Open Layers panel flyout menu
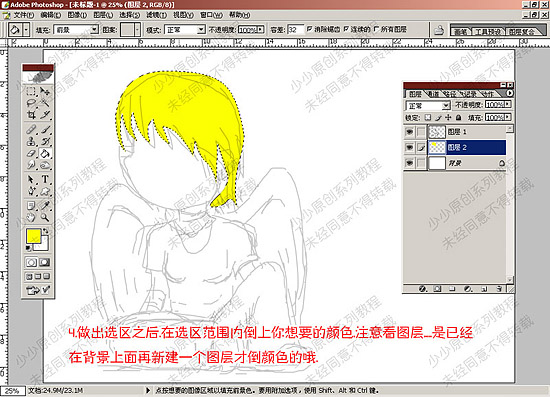Screen dimensions: 550x397 [509, 93]
